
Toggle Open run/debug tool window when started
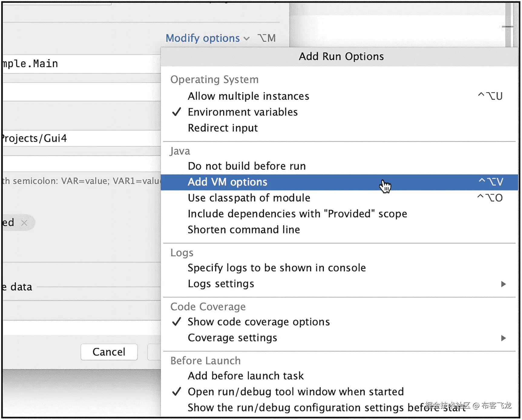tap(295, 392)
